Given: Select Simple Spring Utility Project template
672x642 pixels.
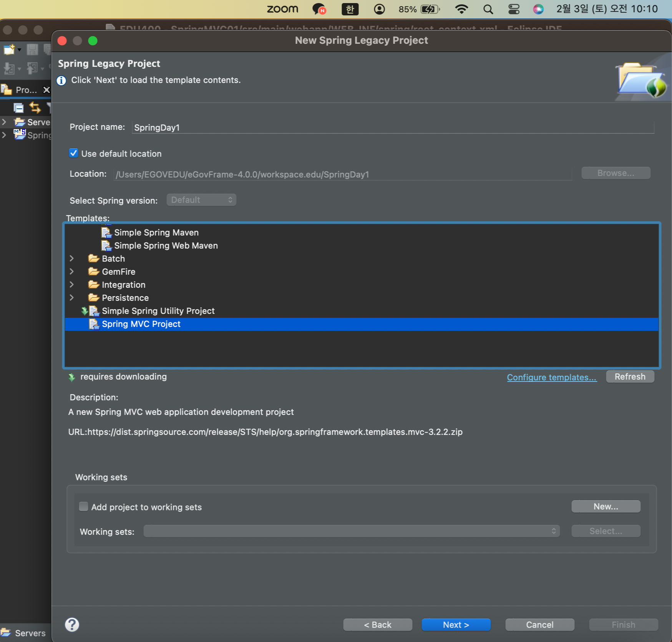Looking at the screenshot, I should pyautogui.click(x=158, y=311).
